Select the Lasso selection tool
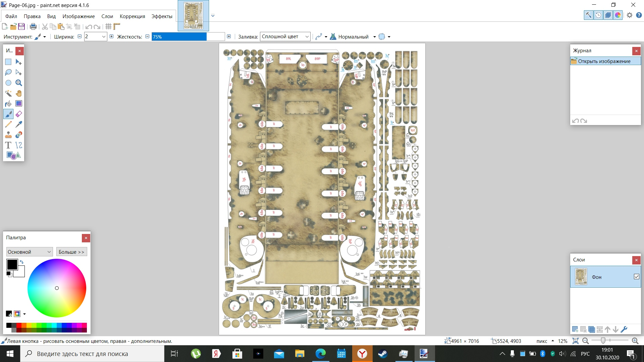644x362 pixels. pyautogui.click(x=8, y=72)
